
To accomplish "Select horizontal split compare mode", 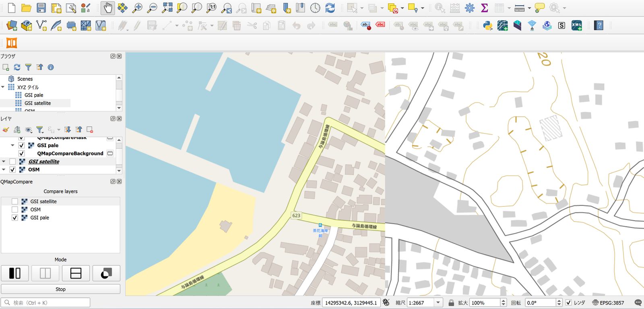I will click(x=76, y=273).
